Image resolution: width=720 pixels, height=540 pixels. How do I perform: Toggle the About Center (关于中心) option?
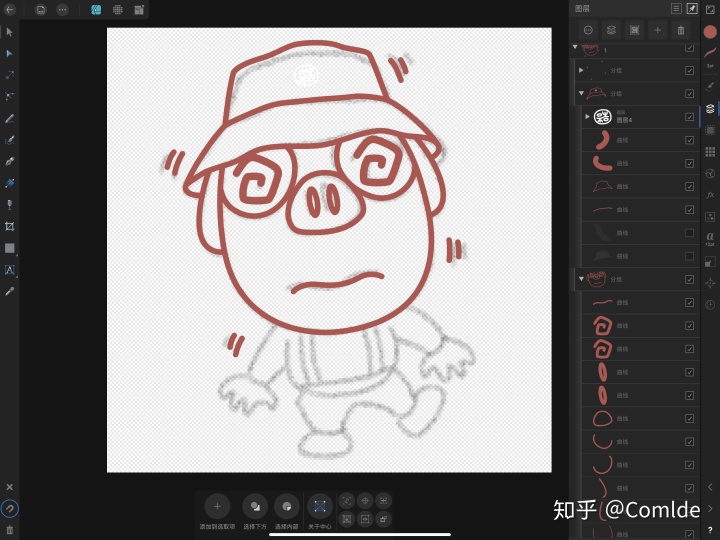click(x=320, y=506)
